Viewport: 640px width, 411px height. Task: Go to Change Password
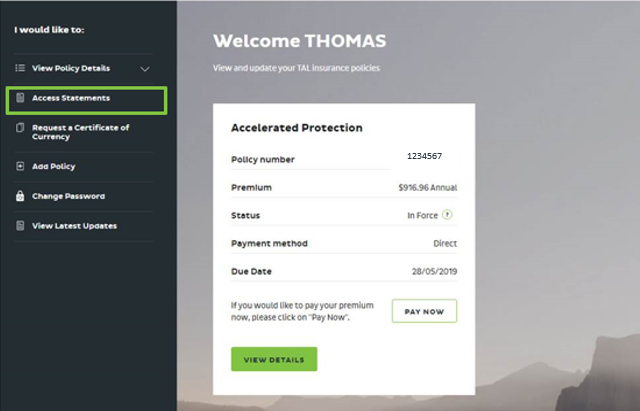68,196
